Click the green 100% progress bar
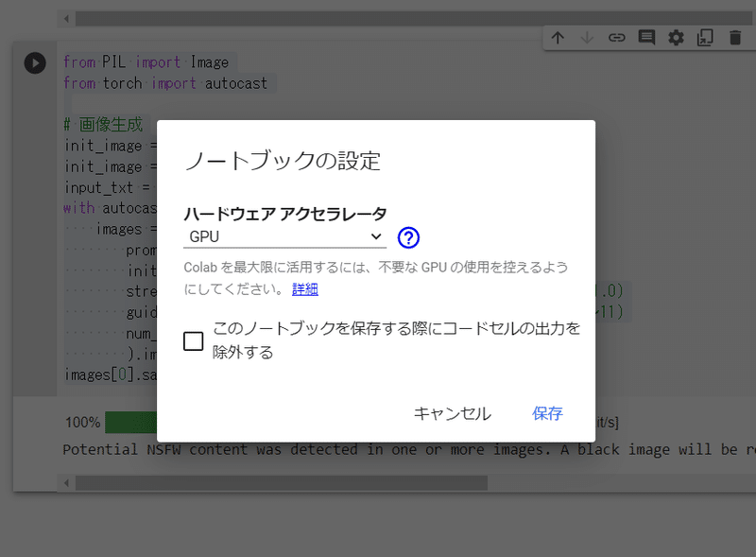756x557 pixels. point(130,423)
